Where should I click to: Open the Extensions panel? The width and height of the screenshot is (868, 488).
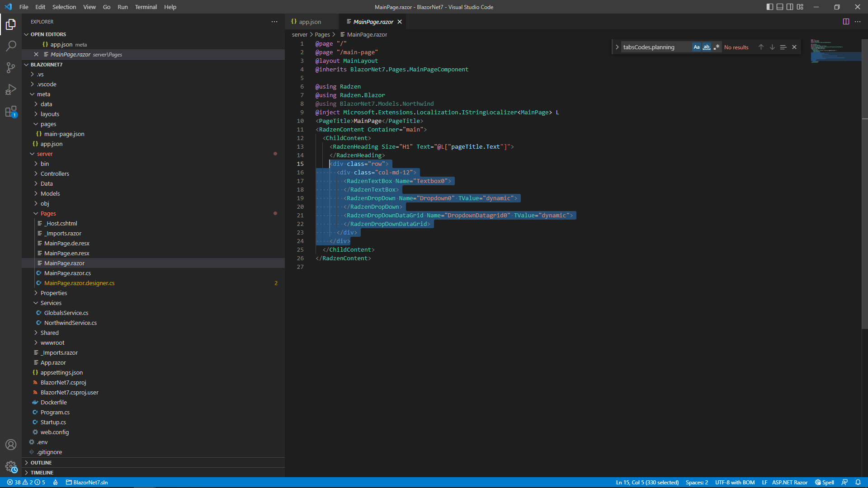(x=11, y=111)
